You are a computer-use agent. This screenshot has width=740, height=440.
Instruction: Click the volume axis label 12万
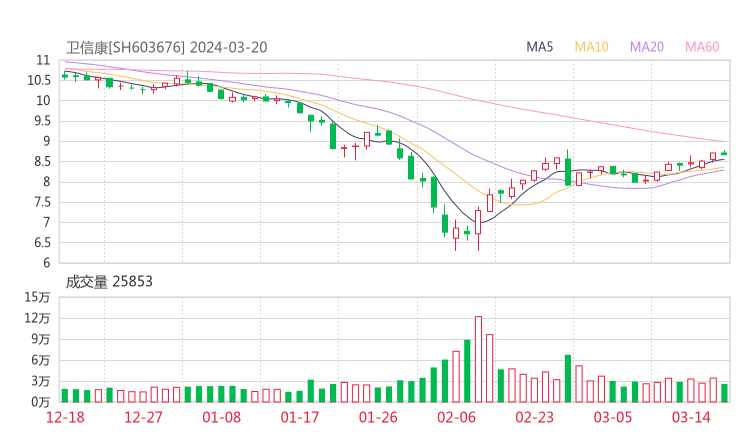tap(37, 318)
